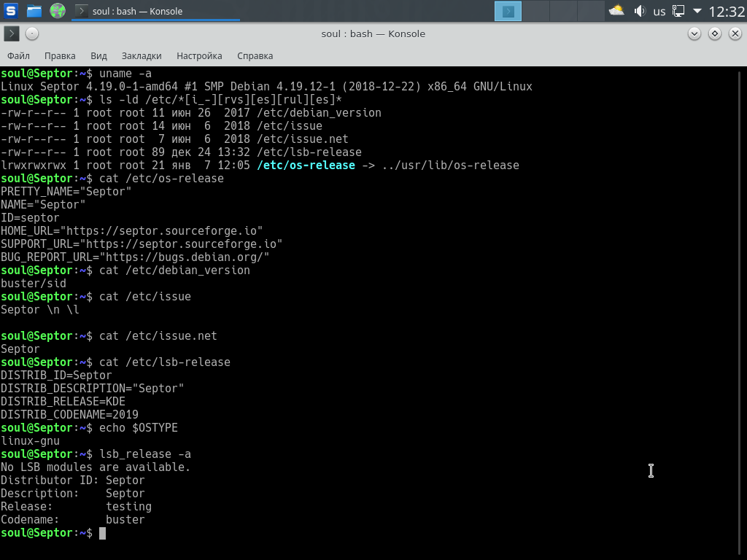This screenshot has height=560, width=747.
Task: Click the 'Distributor ID: Septor' line
Action: click(72, 480)
